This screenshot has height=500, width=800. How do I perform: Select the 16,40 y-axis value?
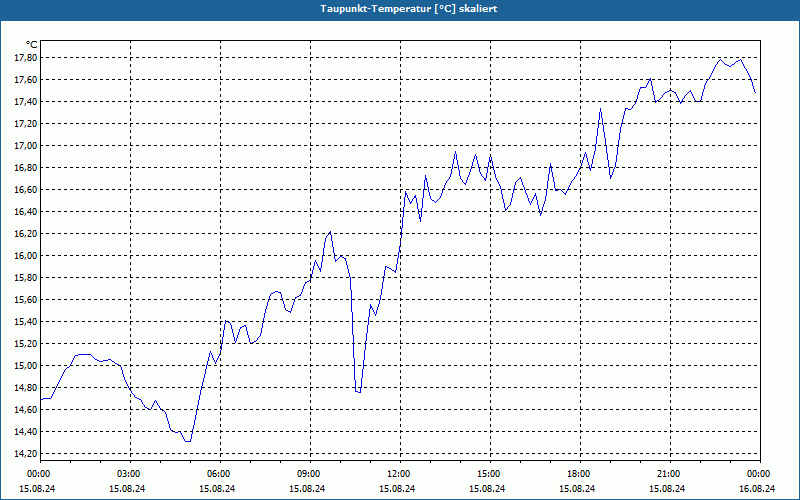pos(25,212)
